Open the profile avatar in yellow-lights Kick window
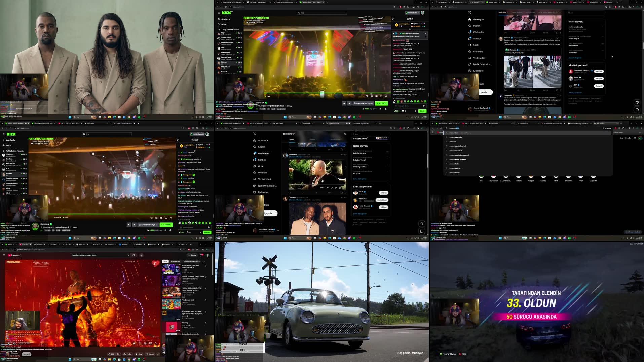The height and width of the screenshot is (362, 644). [x=423, y=13]
